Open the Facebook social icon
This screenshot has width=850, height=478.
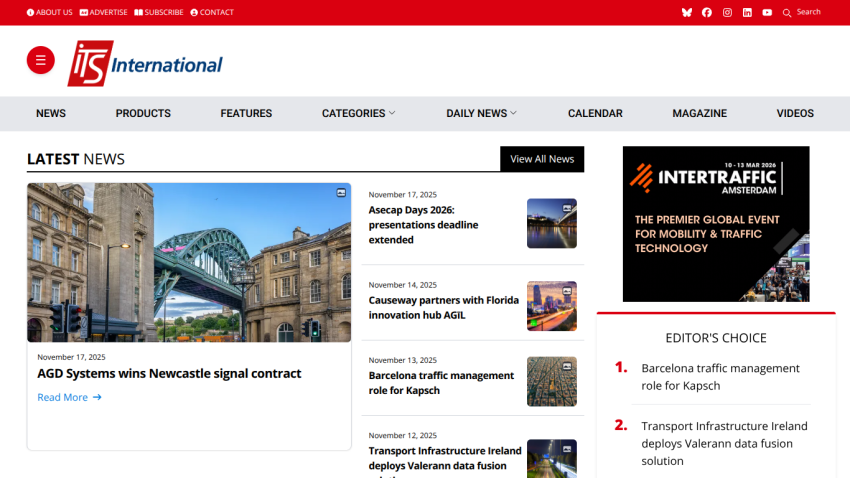[707, 12]
